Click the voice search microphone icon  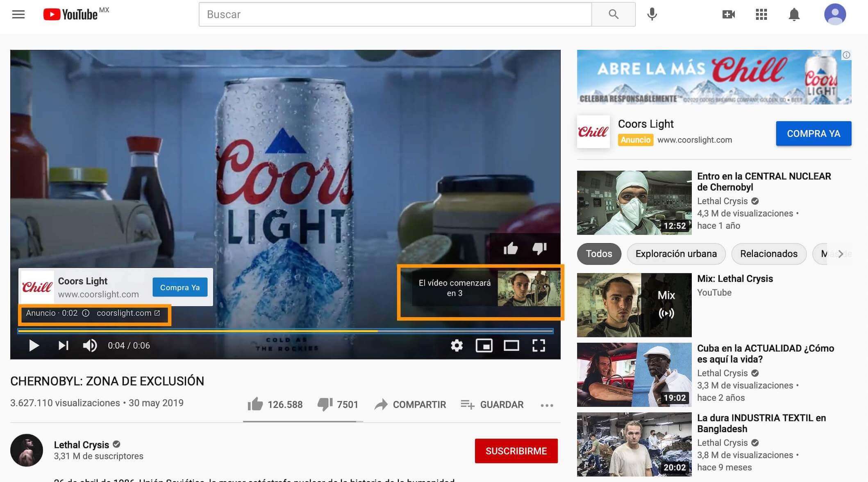(652, 14)
